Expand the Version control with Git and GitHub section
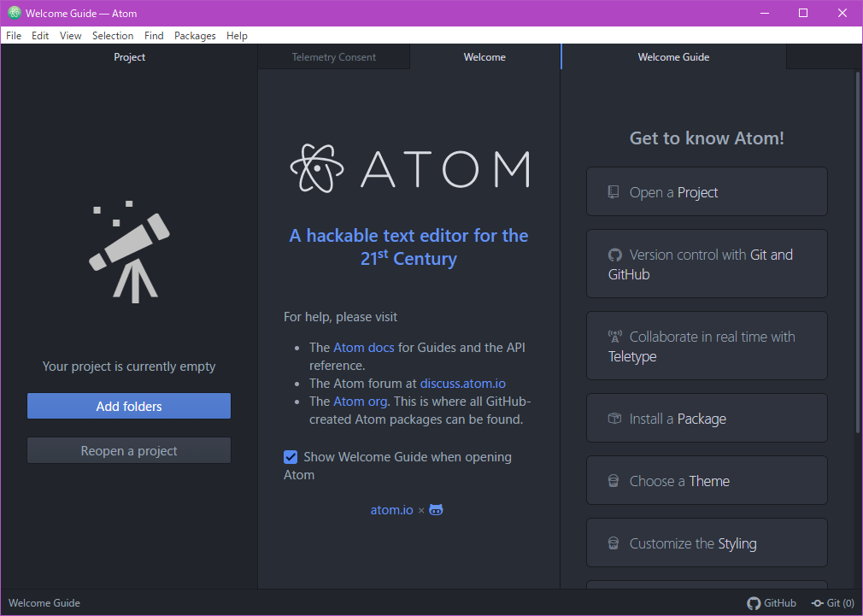863x616 pixels. pyautogui.click(x=707, y=264)
